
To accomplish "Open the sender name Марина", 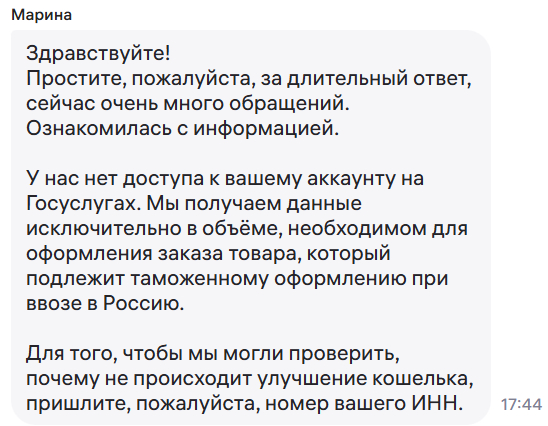I will [x=42, y=15].
